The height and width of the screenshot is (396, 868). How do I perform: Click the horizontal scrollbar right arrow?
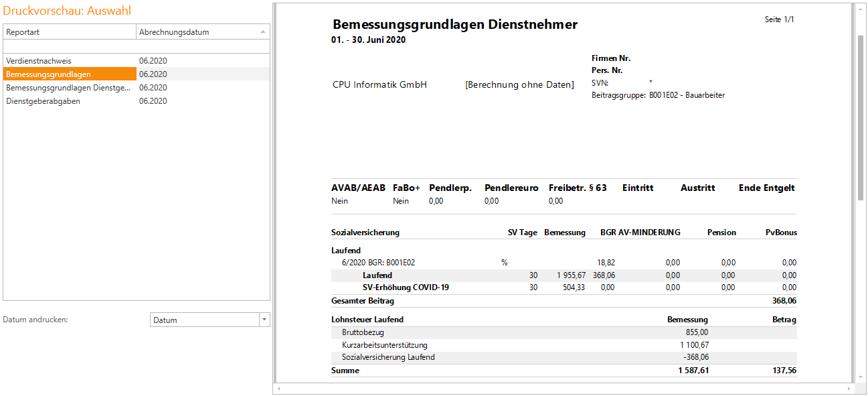pos(851,389)
